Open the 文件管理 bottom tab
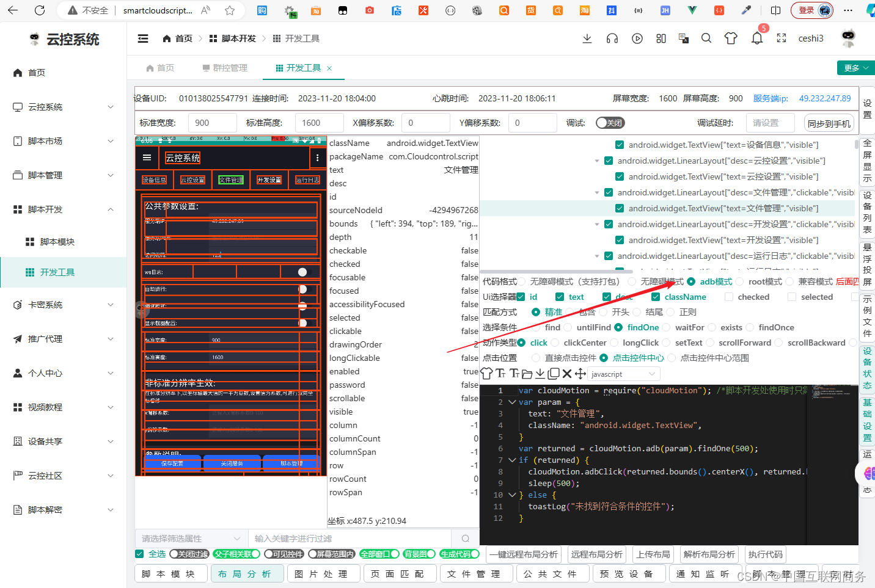Viewport: 875px width, 588px height. (x=477, y=574)
